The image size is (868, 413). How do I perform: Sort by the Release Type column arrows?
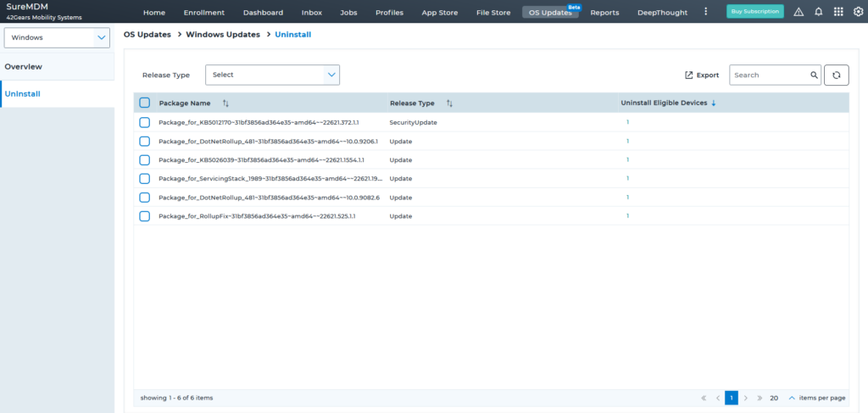click(x=449, y=103)
